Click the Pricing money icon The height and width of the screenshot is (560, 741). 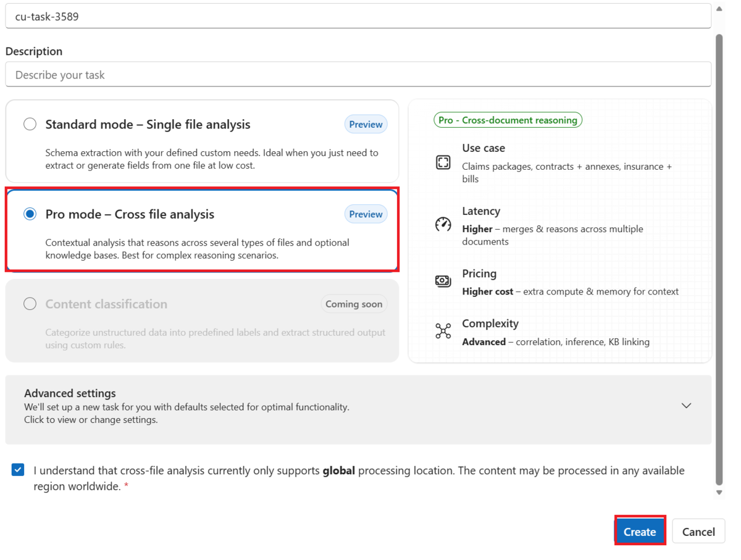443,281
